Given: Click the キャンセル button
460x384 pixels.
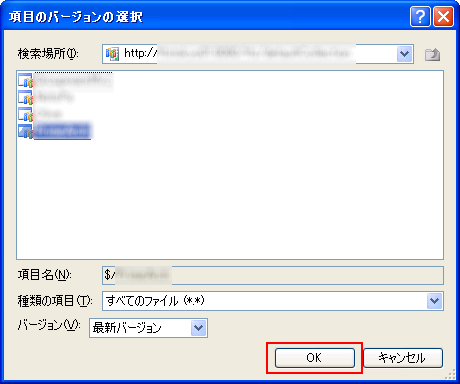Looking at the screenshot, I should pyautogui.click(x=403, y=358).
